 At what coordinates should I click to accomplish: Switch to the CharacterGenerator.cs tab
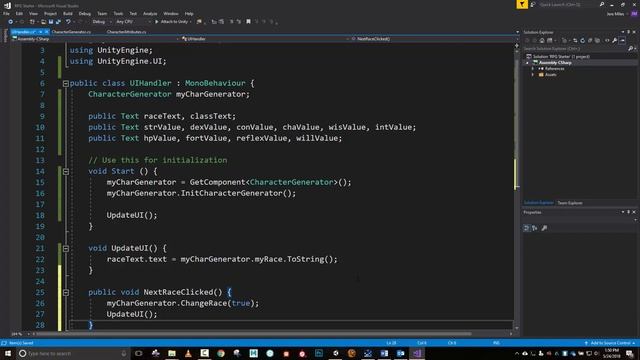tap(71, 32)
